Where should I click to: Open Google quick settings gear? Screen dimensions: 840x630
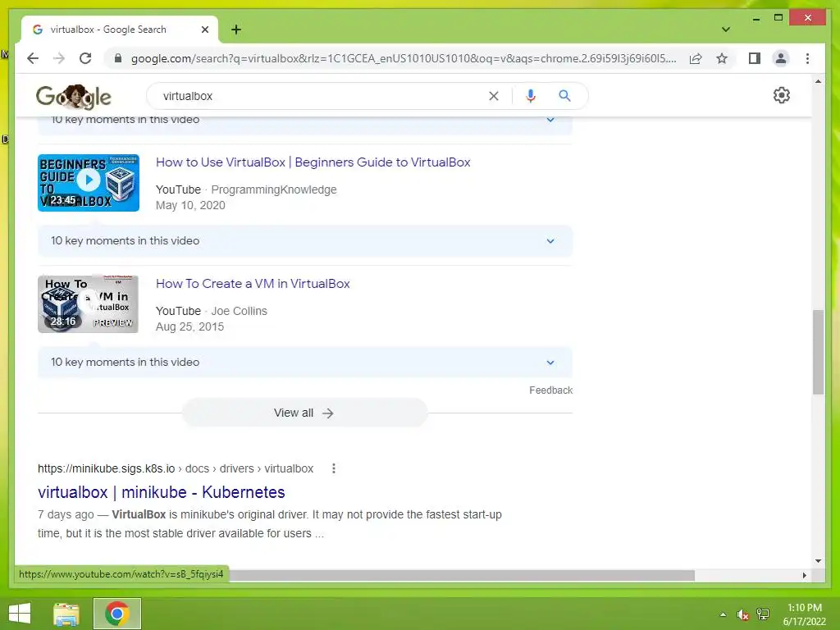coord(781,95)
